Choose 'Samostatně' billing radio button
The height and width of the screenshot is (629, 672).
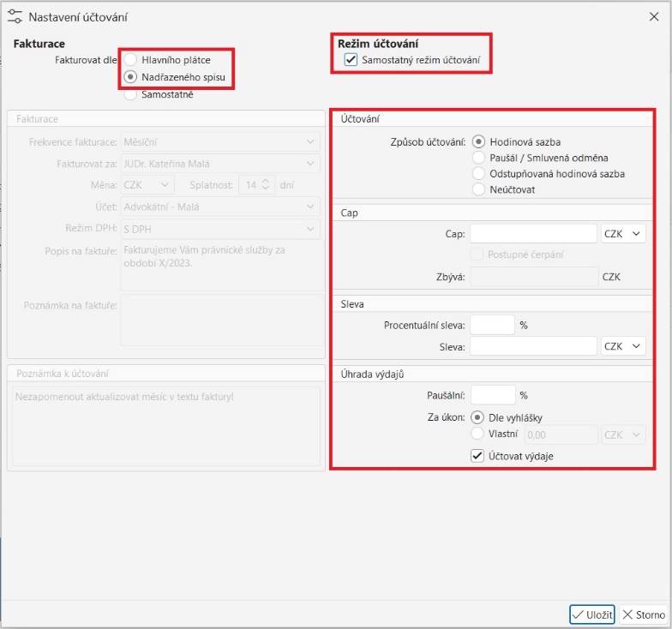pos(131,94)
